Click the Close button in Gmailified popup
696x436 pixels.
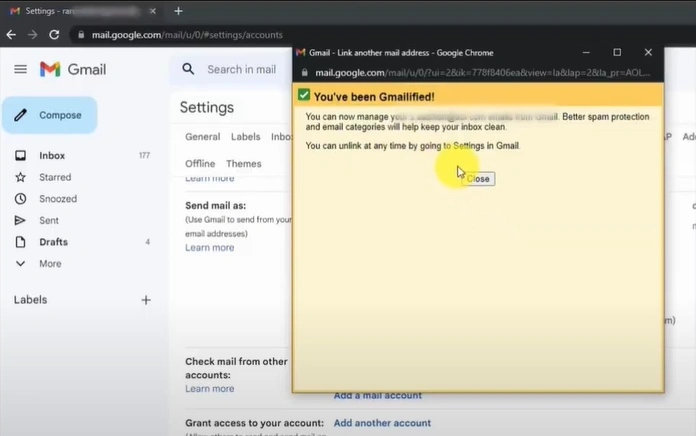click(478, 179)
